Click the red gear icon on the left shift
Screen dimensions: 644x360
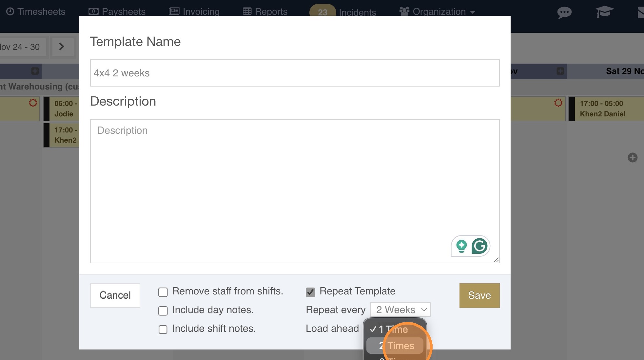33,103
